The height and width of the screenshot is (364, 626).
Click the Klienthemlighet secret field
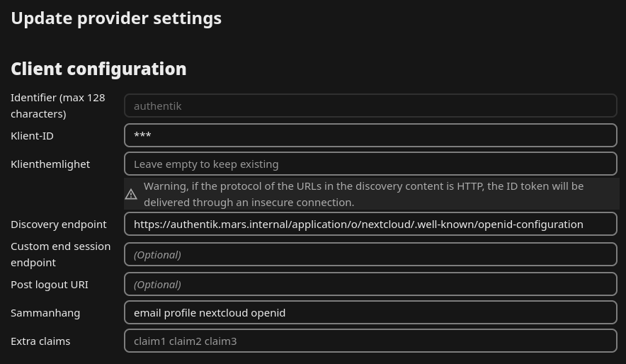coord(370,164)
